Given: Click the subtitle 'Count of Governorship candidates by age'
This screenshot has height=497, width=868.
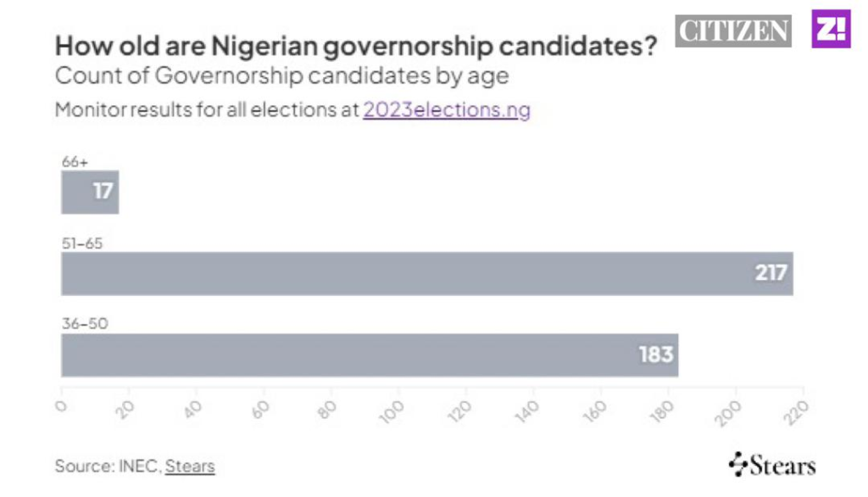Looking at the screenshot, I should click(x=281, y=75).
